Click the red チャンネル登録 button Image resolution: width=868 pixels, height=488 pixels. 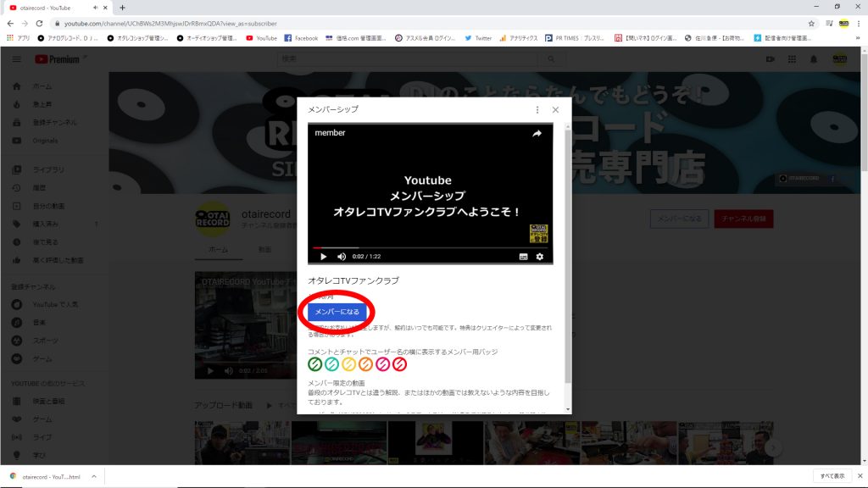coord(743,219)
